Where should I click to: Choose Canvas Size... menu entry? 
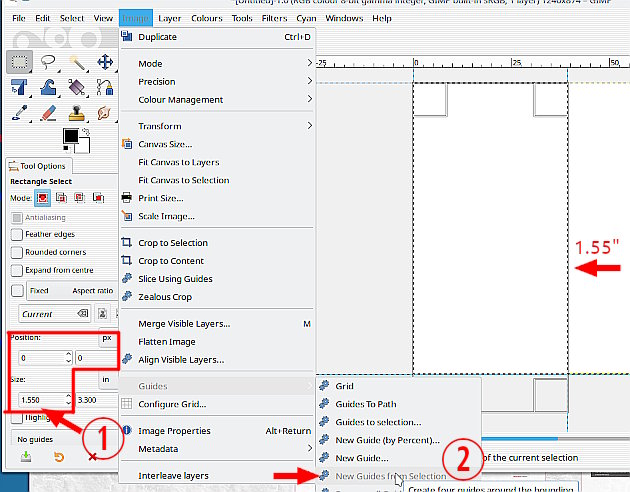tap(217, 144)
